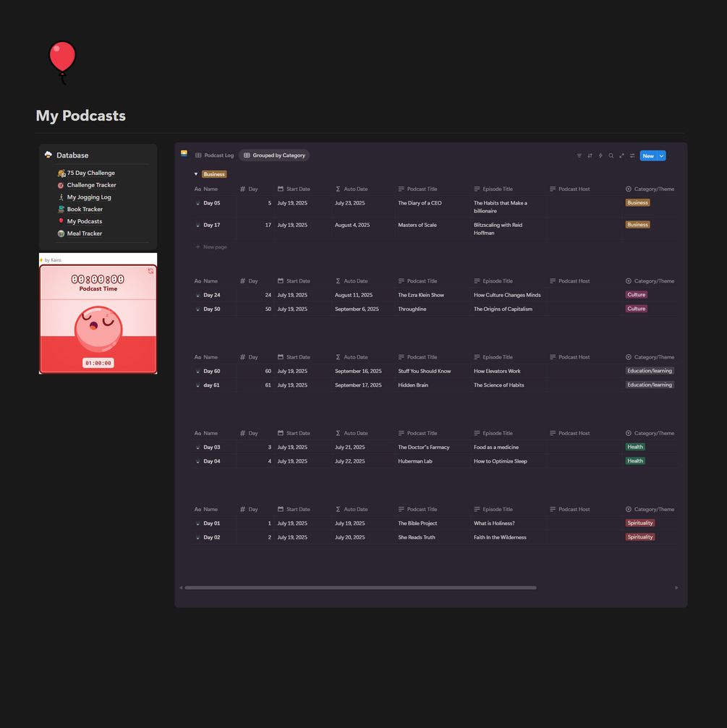Viewport: 727px width, 728px height.
Task: Open Spirituality tag in Day 01 row
Action: 640,523
